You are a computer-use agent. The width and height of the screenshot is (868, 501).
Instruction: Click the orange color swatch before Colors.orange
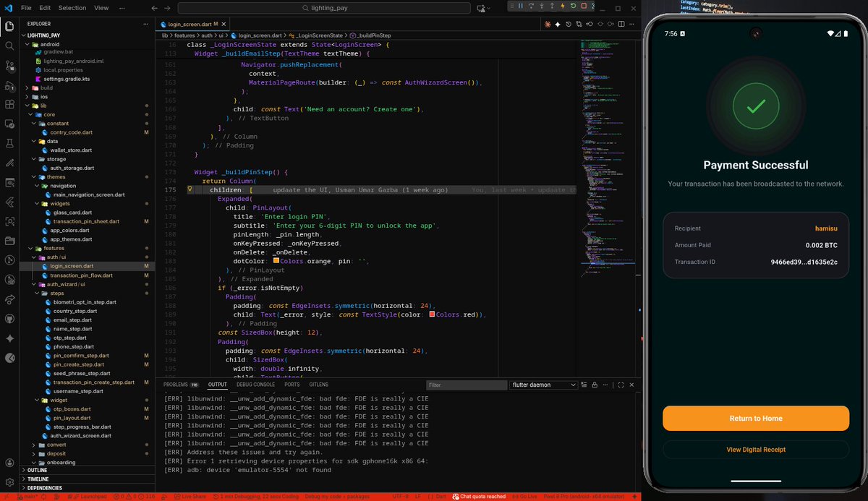click(x=276, y=261)
